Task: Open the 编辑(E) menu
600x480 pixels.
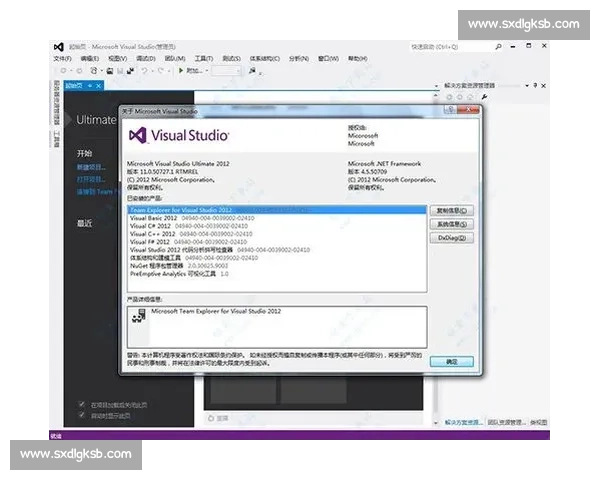Action: pyautogui.click(x=90, y=59)
